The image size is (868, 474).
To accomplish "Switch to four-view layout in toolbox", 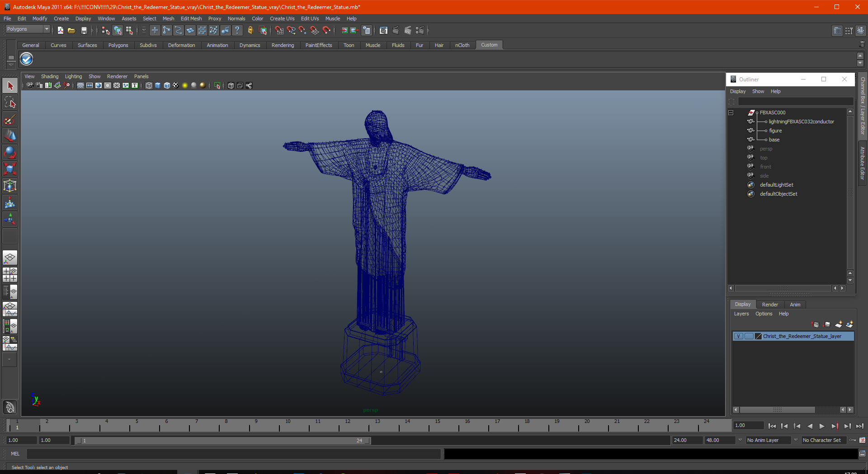I will tap(10, 274).
